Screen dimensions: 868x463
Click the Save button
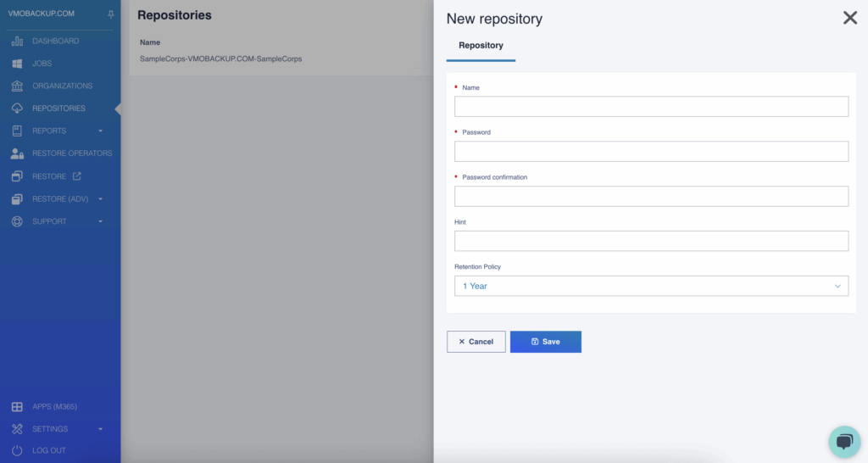(545, 342)
